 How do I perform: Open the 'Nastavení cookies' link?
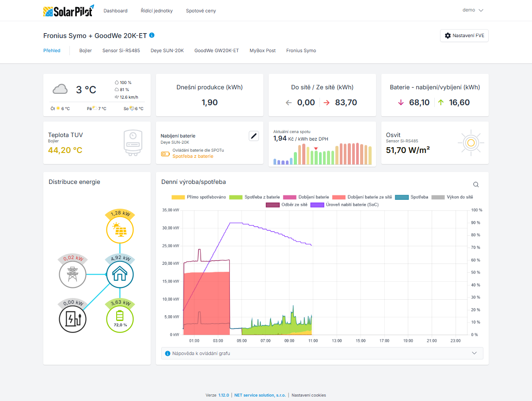308,395
